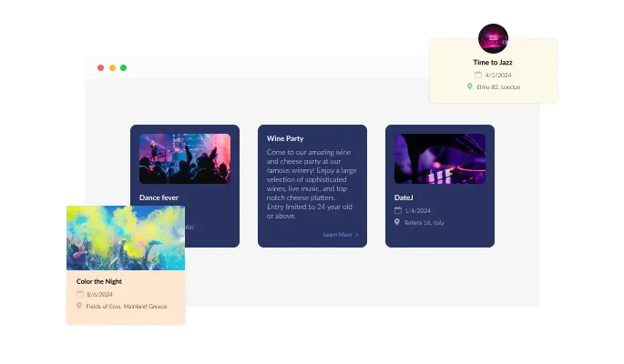Click the Color the Night title
Viewport: 624px width, 364px height.
[x=100, y=281]
